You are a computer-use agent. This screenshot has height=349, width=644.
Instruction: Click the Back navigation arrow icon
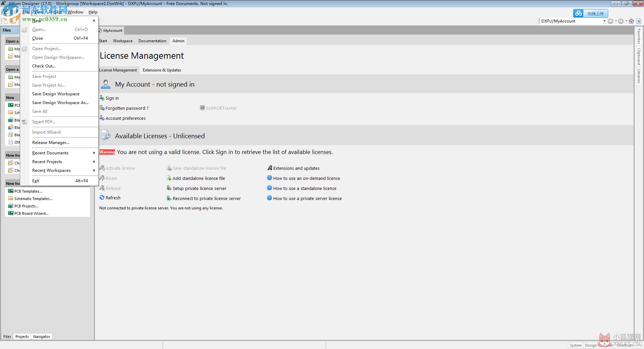tap(610, 21)
